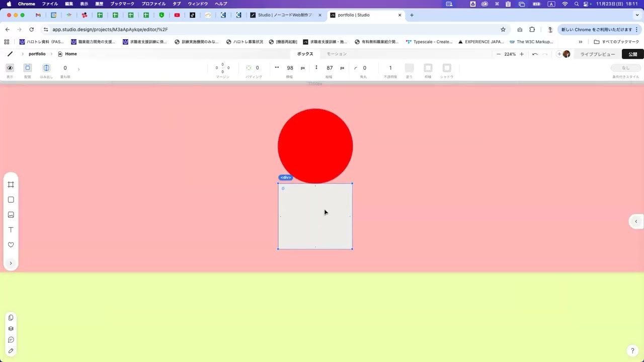Open ライブプレビュー live preview
Image resolution: width=644 pixels, height=362 pixels.
(598, 54)
